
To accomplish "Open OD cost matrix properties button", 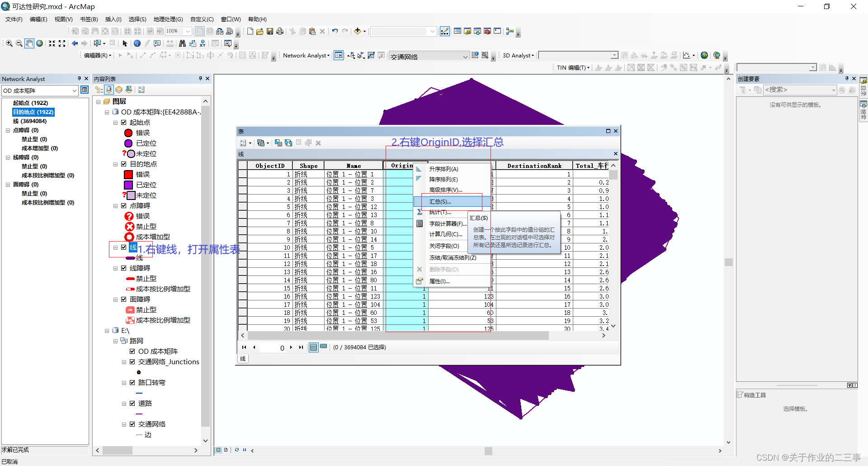I will 85,90.
